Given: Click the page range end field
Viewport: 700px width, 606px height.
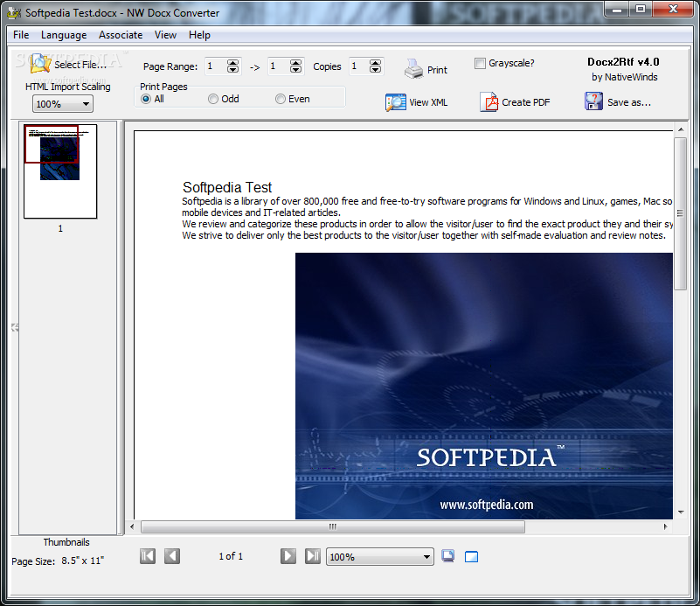Looking at the screenshot, I should 279,66.
